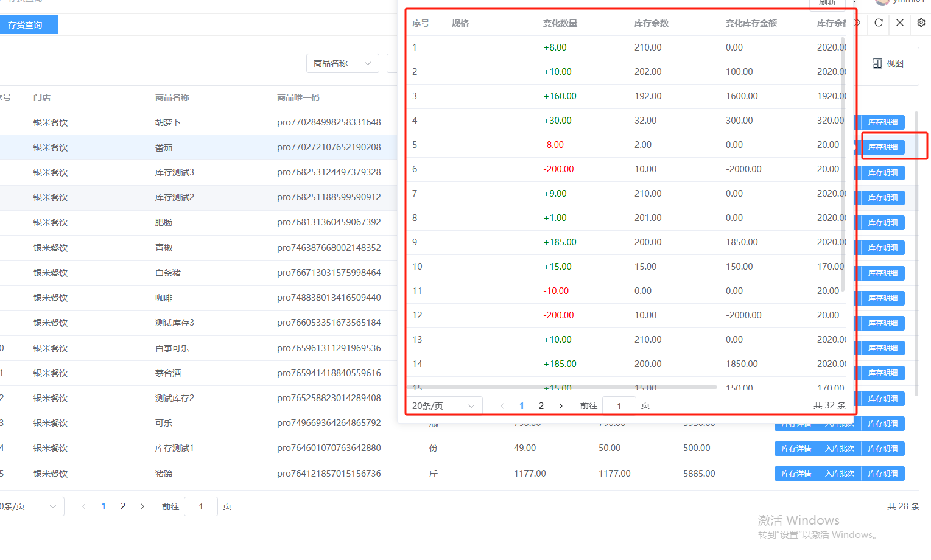Click 库存明细 button for 番茄 row
The width and height of the screenshot is (931, 560).
point(882,147)
